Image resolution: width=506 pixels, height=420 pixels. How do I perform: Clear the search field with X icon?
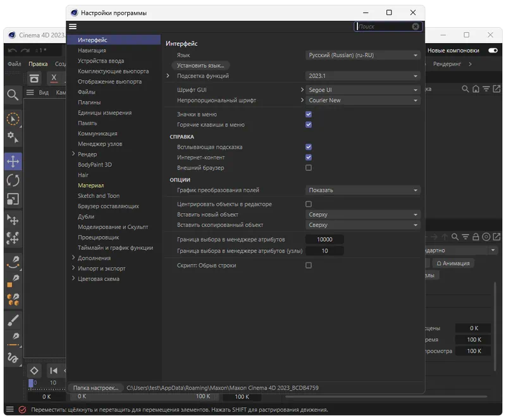click(416, 27)
